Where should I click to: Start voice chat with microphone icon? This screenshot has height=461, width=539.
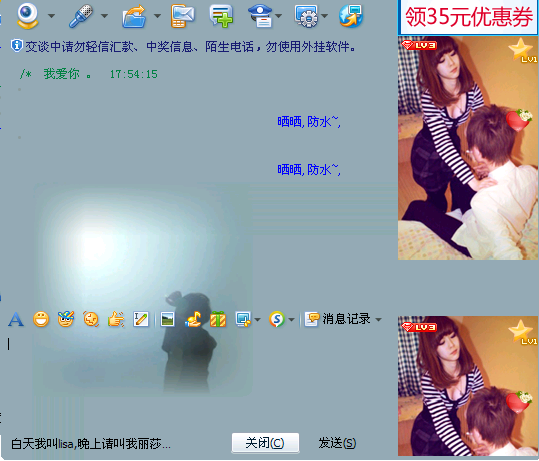[81, 16]
